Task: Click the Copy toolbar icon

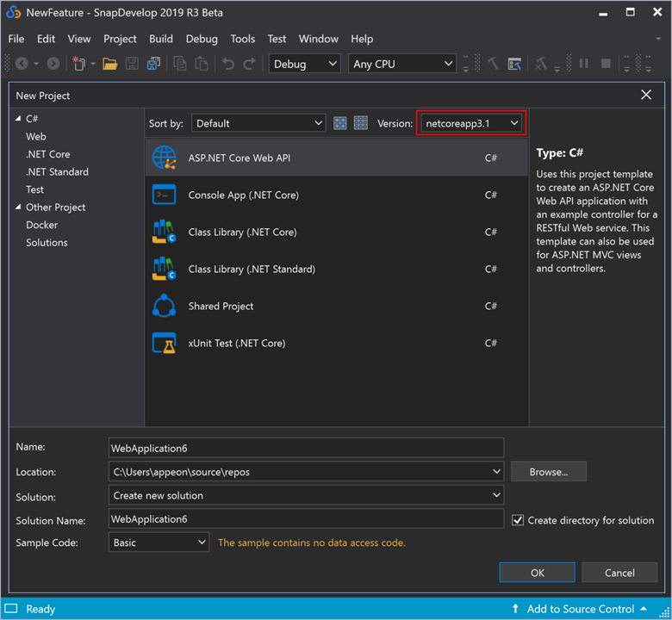Action: point(179,64)
